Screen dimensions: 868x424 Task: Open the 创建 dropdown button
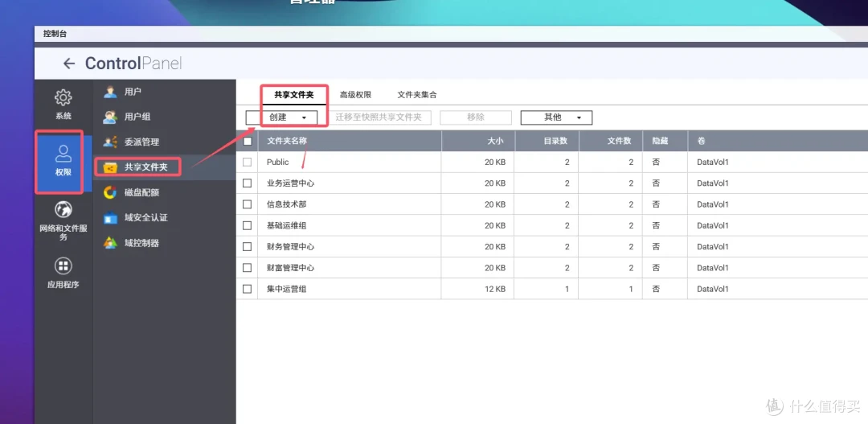282,117
